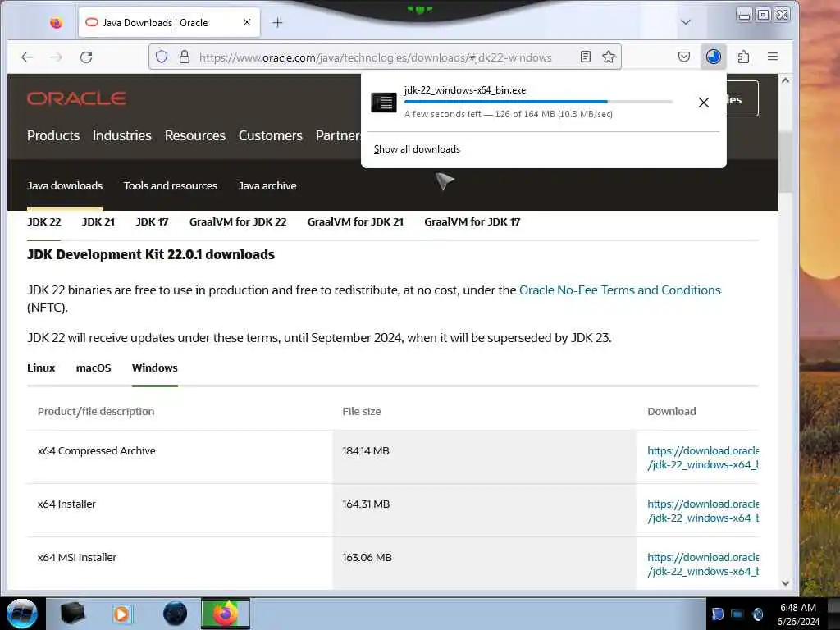Open the Save to Pocket icon
The width and height of the screenshot is (840, 630).
pyautogui.click(x=684, y=57)
